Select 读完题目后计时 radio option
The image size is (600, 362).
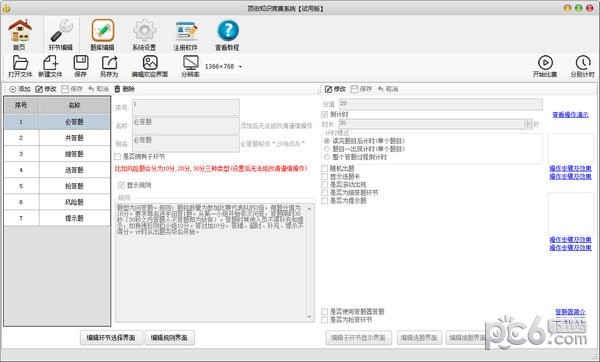tap(327, 141)
